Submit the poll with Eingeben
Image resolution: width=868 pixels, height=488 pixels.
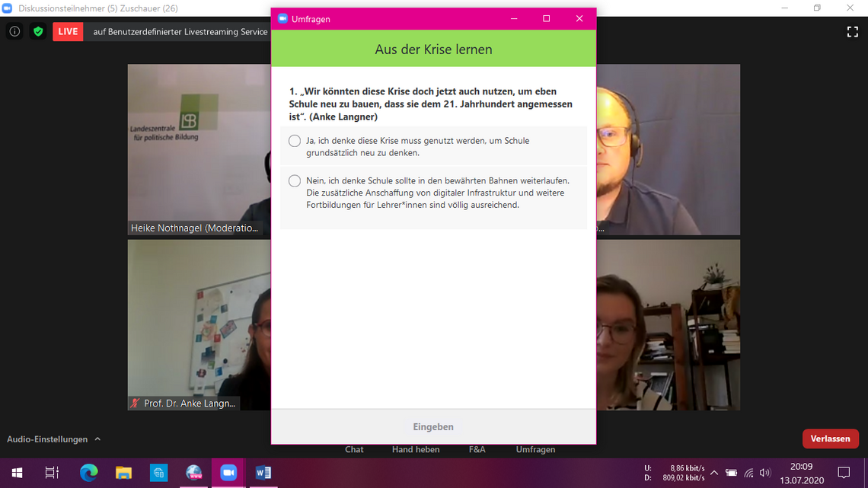tap(433, 427)
